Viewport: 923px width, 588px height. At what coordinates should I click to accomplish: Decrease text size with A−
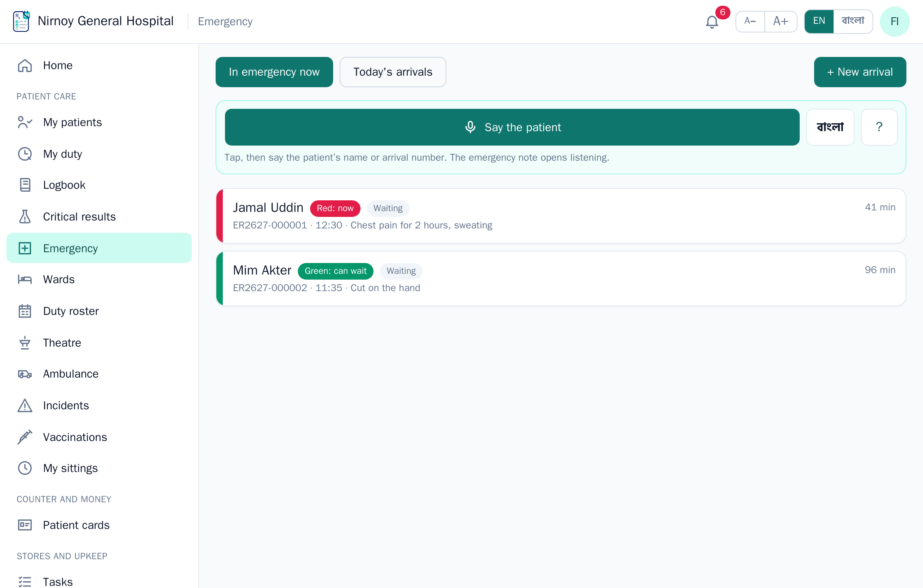(x=750, y=21)
